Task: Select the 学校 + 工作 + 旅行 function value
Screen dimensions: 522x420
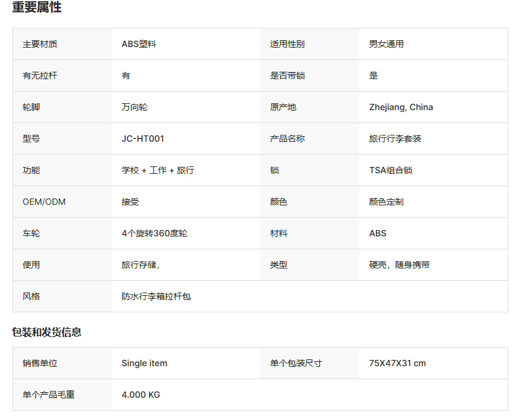Action: coord(158,170)
